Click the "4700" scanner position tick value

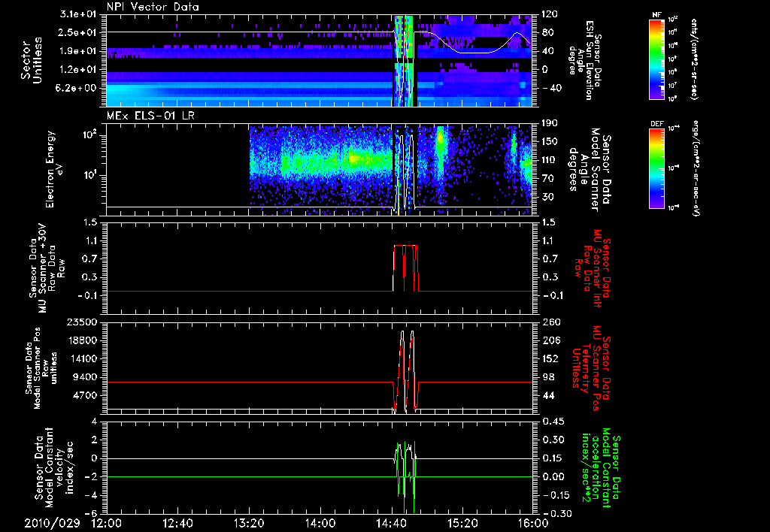[86, 395]
